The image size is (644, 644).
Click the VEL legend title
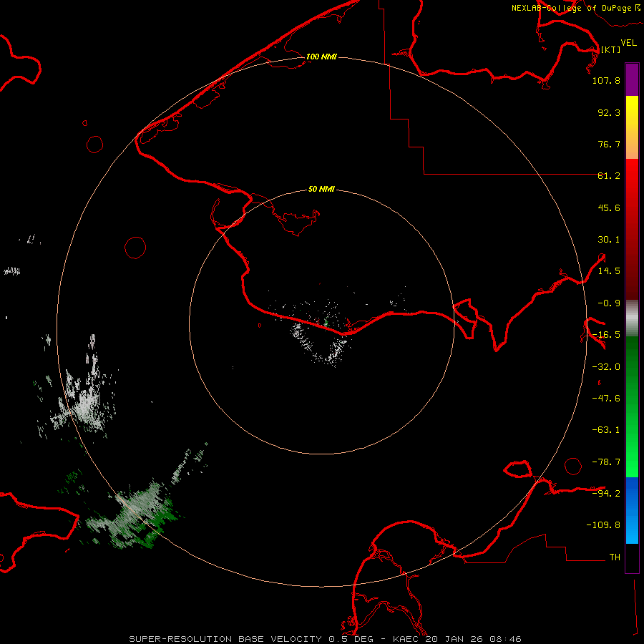pyautogui.click(x=628, y=43)
